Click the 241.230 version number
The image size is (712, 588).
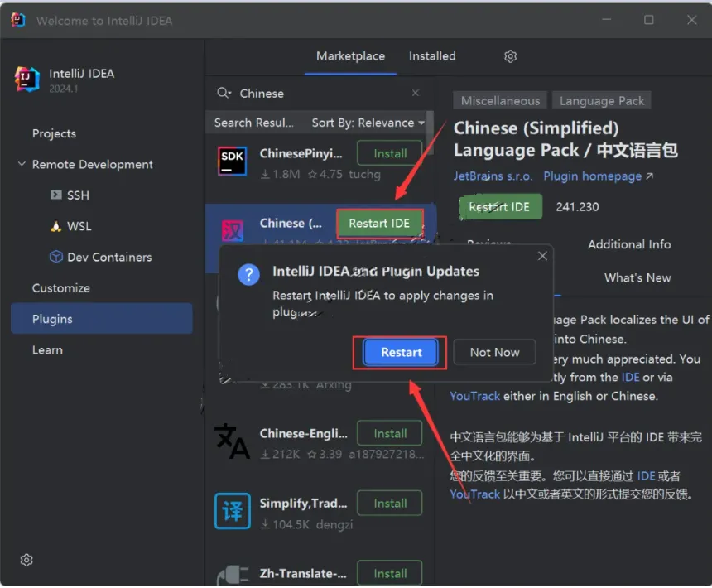click(x=577, y=207)
